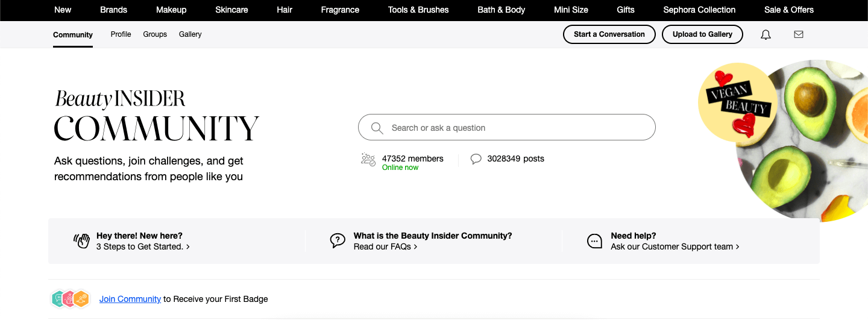Click the notification bell icon
Viewport: 868px width, 320px height.
(x=766, y=35)
